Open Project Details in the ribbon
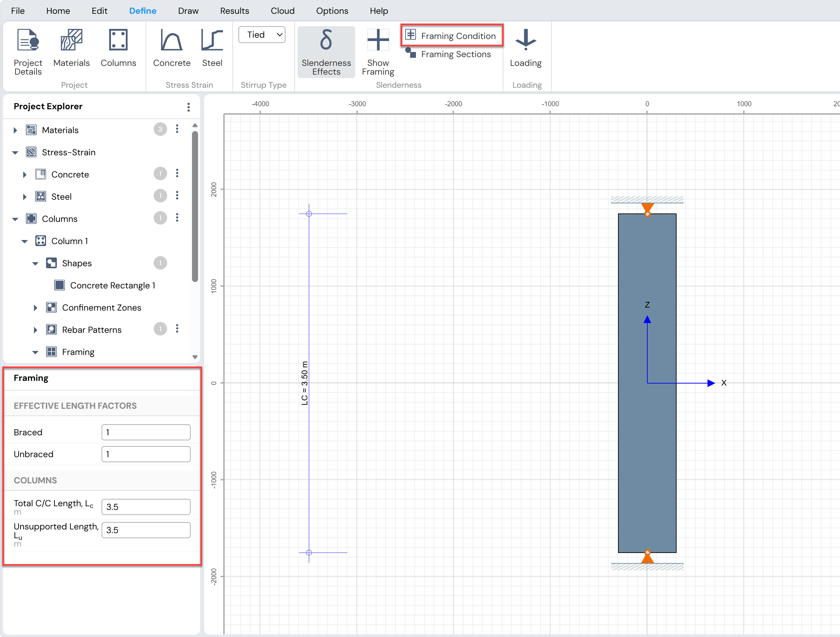 coord(28,52)
